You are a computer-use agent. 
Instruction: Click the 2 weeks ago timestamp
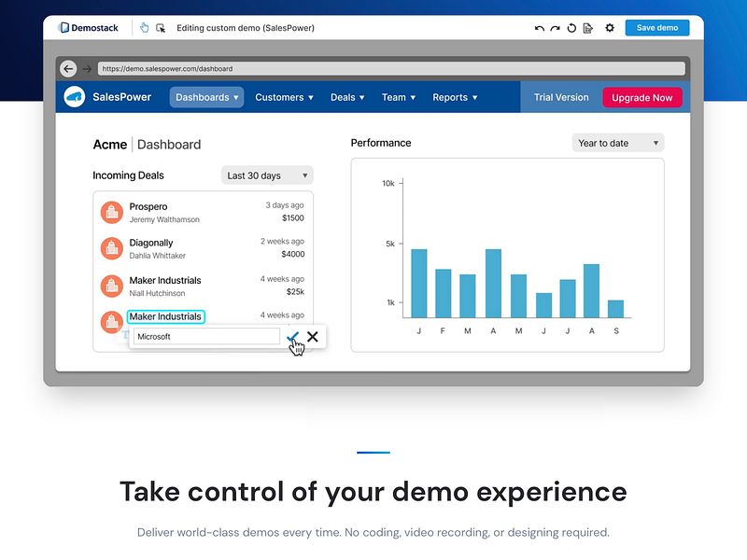282,242
